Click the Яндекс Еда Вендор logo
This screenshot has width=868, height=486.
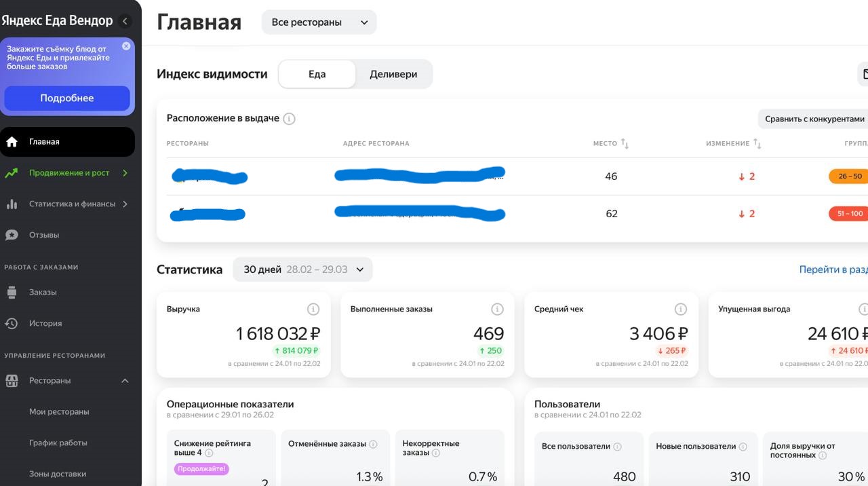(x=57, y=20)
